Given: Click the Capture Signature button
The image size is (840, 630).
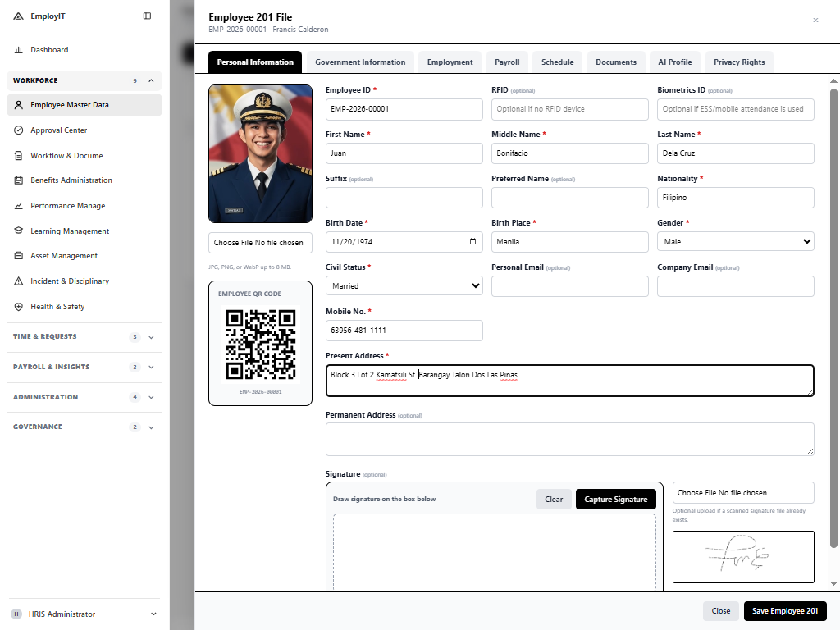Looking at the screenshot, I should point(616,500).
